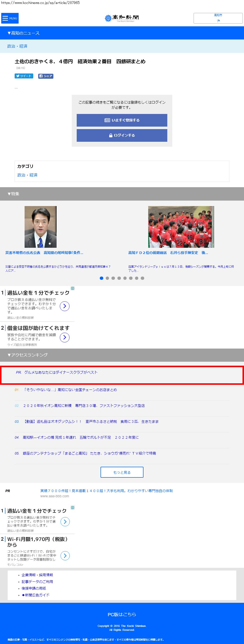Select the first carousel dot indicator
The height and width of the screenshot is (644, 244).
tap(102, 278)
